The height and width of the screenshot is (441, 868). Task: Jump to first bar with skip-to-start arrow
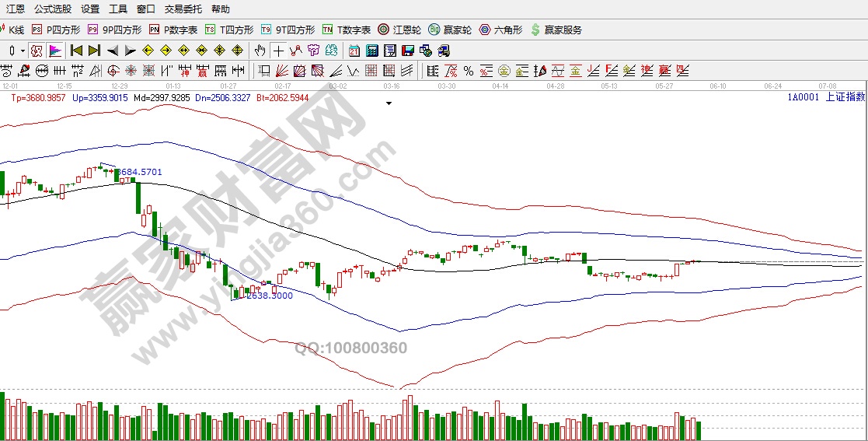coord(76,51)
